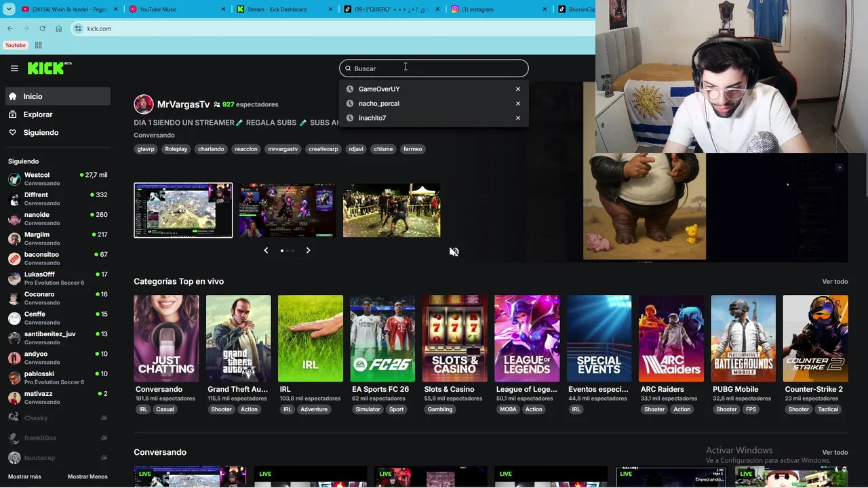
Task: Click the kick.com address bar
Action: [332, 28]
